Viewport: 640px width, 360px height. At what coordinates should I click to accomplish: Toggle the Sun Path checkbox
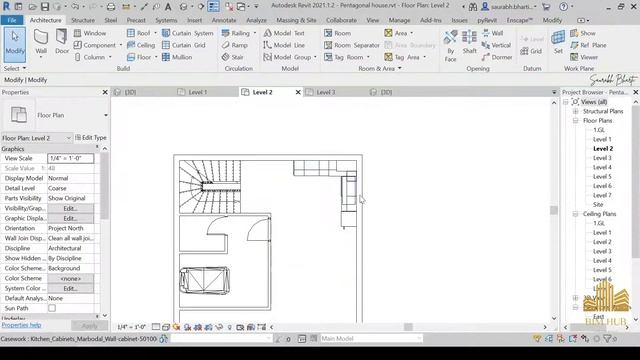click(52, 308)
